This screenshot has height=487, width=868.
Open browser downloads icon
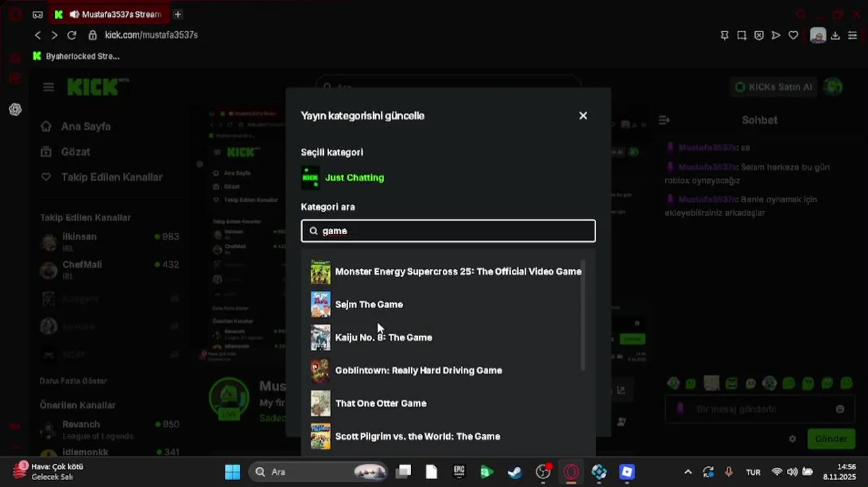pyautogui.click(x=836, y=35)
